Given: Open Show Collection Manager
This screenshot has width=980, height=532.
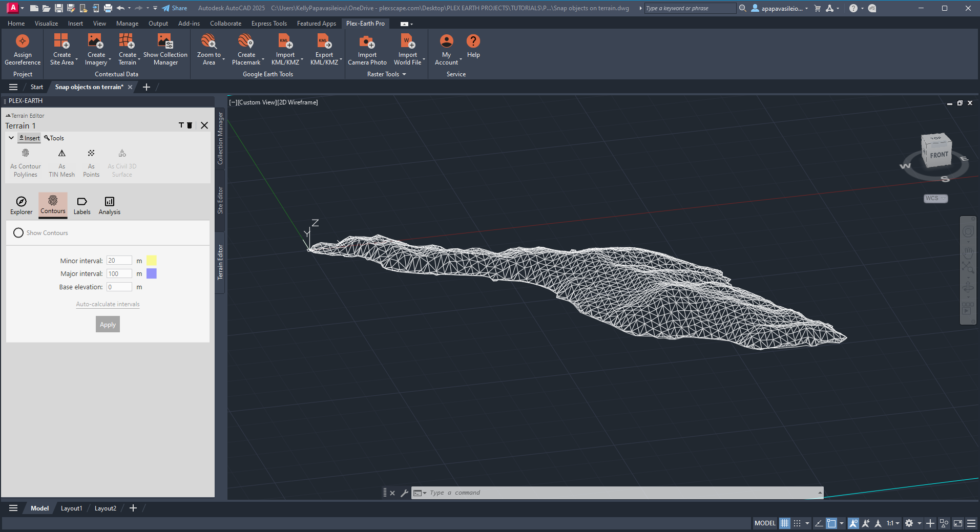Looking at the screenshot, I should [x=165, y=50].
